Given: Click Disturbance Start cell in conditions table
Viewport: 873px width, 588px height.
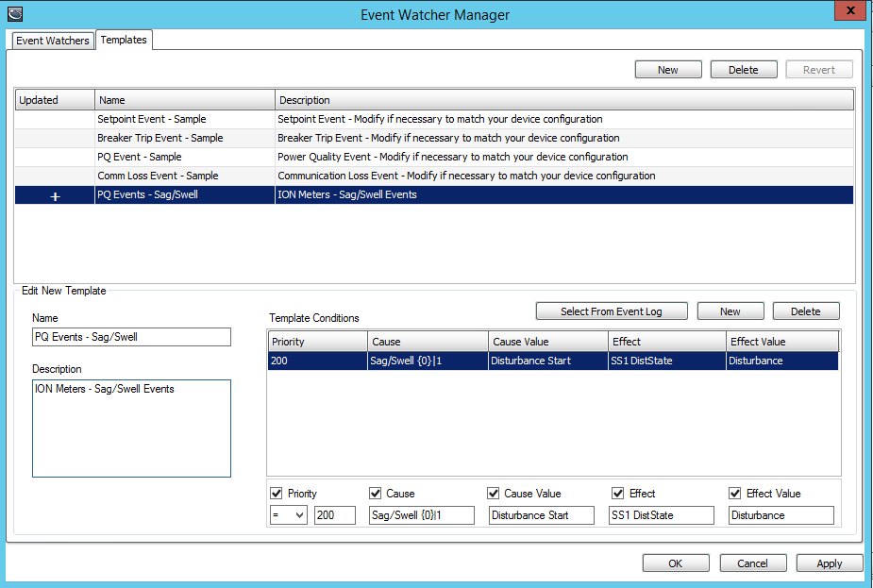Looking at the screenshot, I should click(547, 361).
